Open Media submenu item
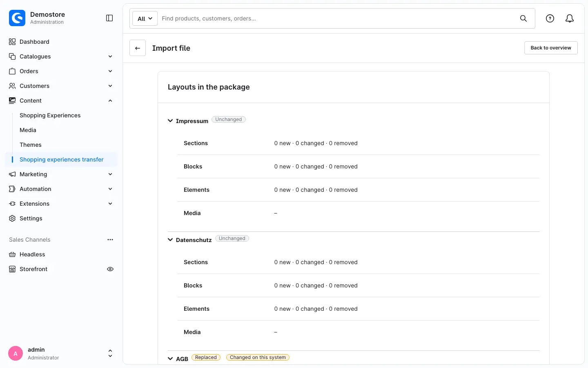The width and height of the screenshot is (588, 368). 28,130
